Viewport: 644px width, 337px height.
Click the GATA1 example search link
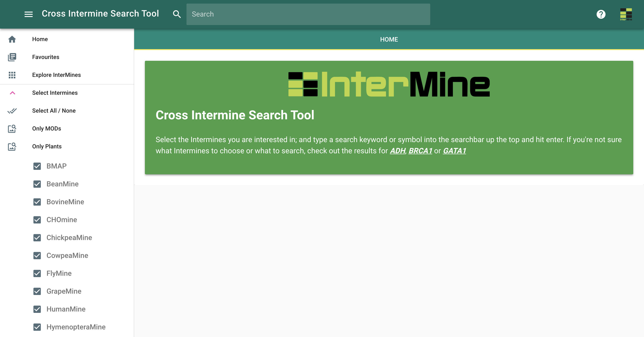455,151
